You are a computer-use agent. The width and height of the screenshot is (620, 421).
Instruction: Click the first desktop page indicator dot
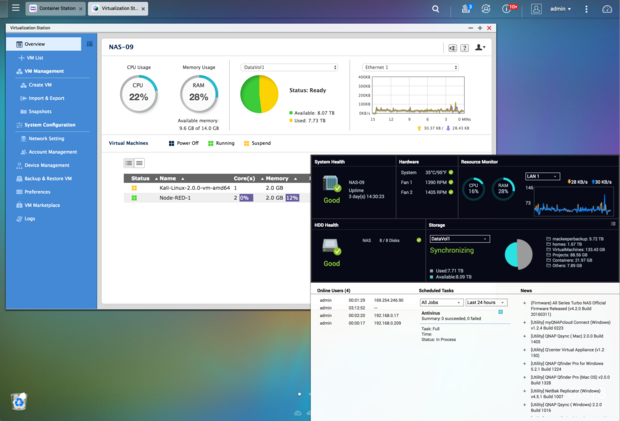299,394
